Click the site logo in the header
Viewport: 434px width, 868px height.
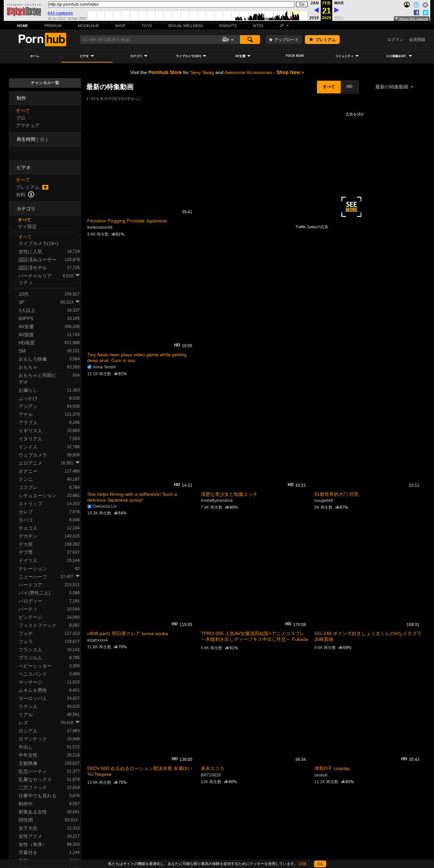tap(42, 40)
